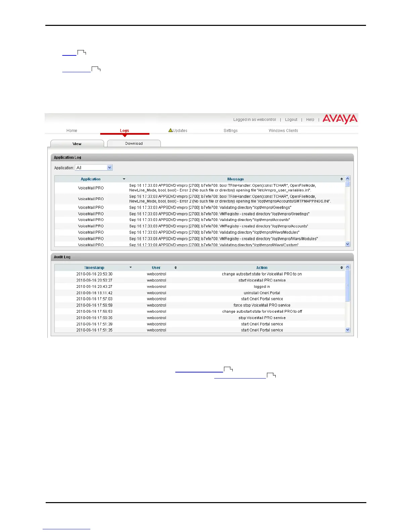This screenshot has width=411, height=532.
Task: Go to the Home menu item
Action: pos(72,131)
